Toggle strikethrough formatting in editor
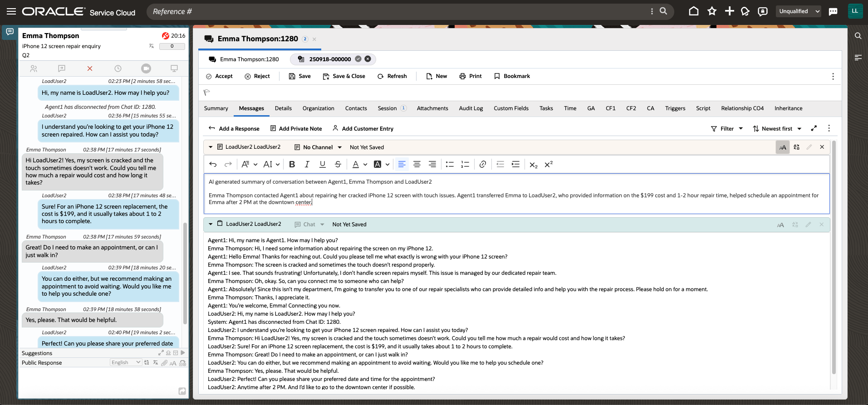The image size is (868, 405). tap(338, 164)
